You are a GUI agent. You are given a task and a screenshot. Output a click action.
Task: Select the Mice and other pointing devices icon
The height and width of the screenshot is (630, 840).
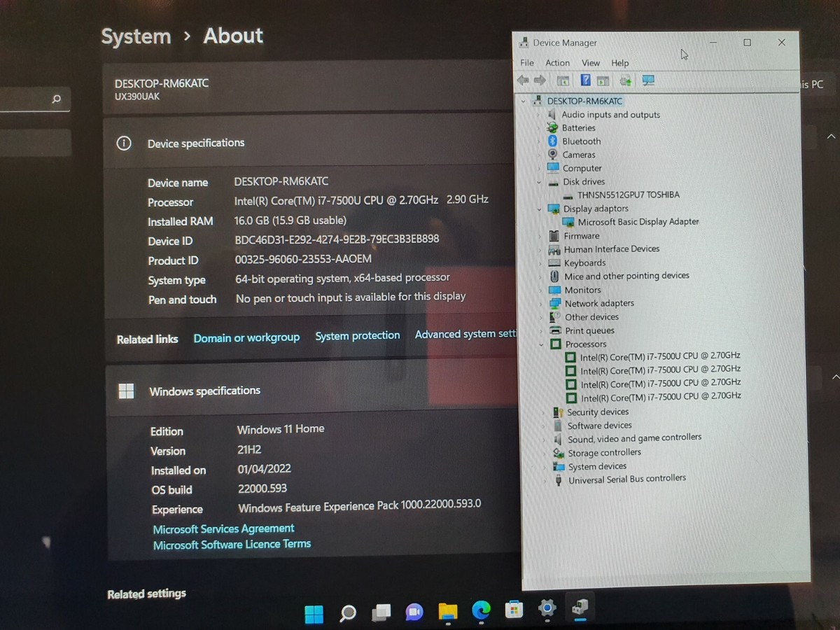point(555,276)
